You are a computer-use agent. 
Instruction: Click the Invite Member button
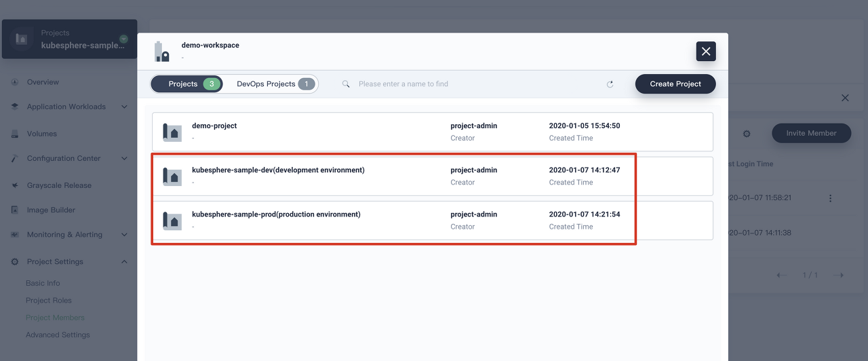(811, 133)
